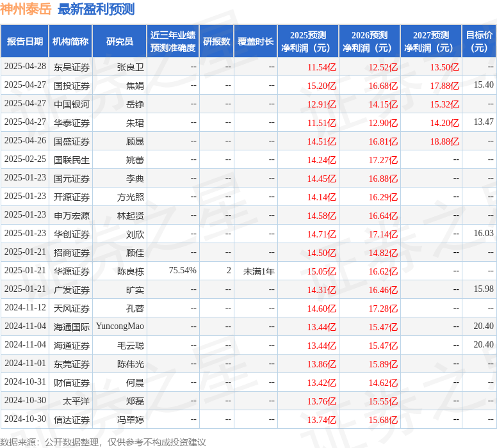Click the 2027预测净利润 header

431,42
